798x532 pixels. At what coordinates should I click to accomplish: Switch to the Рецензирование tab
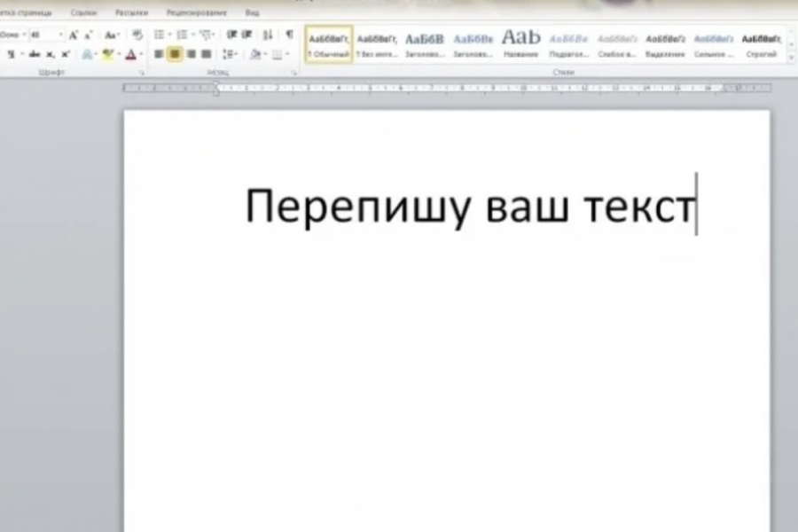pyautogui.click(x=197, y=12)
